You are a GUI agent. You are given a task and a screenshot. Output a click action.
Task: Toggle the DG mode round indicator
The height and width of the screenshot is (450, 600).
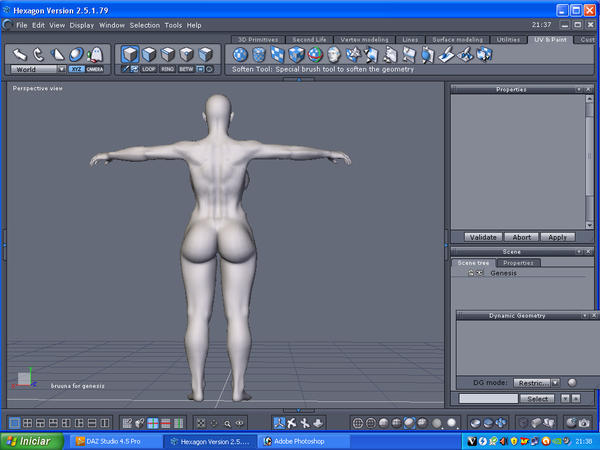tap(572, 382)
